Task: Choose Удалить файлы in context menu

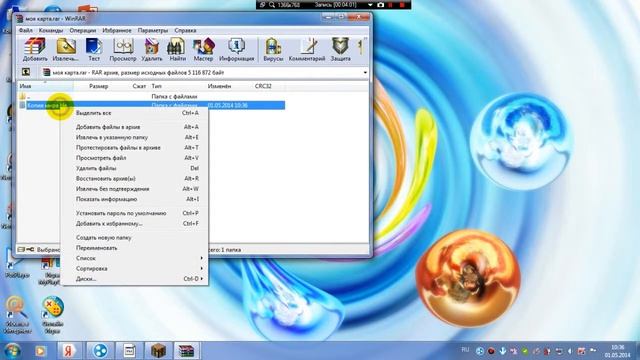Action: pos(135,168)
